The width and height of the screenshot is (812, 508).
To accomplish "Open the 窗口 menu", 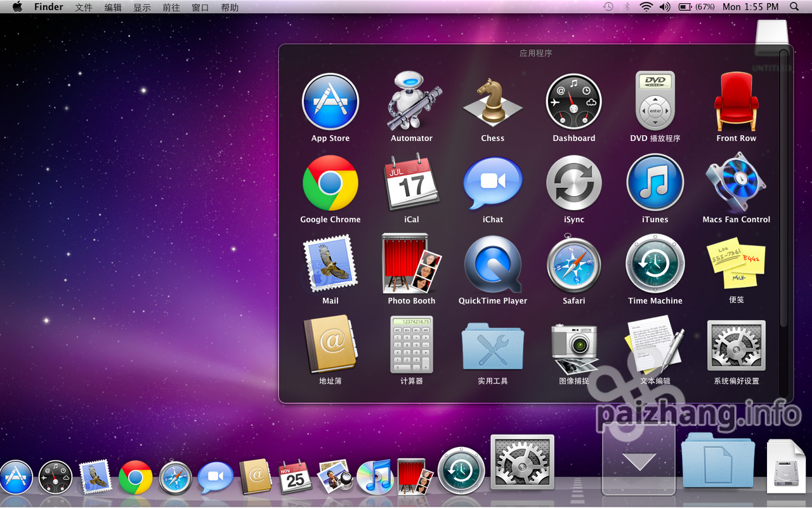I will 200,8.
